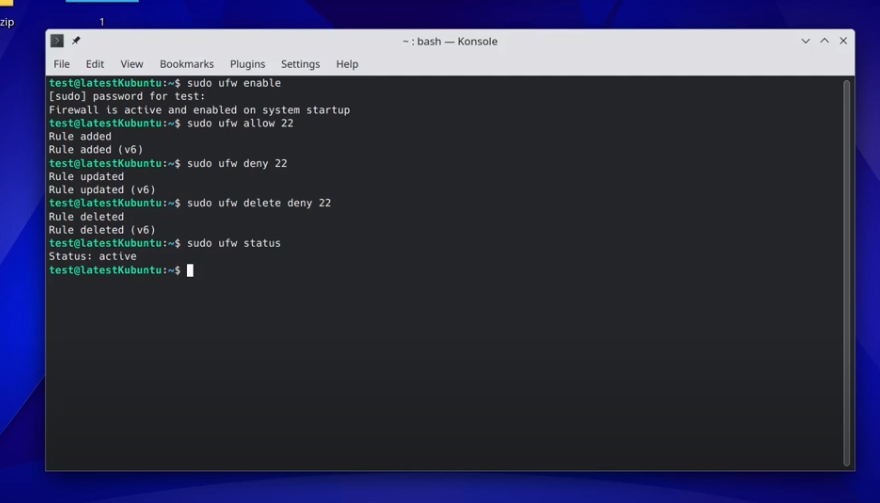Viewport: 880px width, 503px height.
Task: Minimize the Konsole window
Action: (x=805, y=41)
